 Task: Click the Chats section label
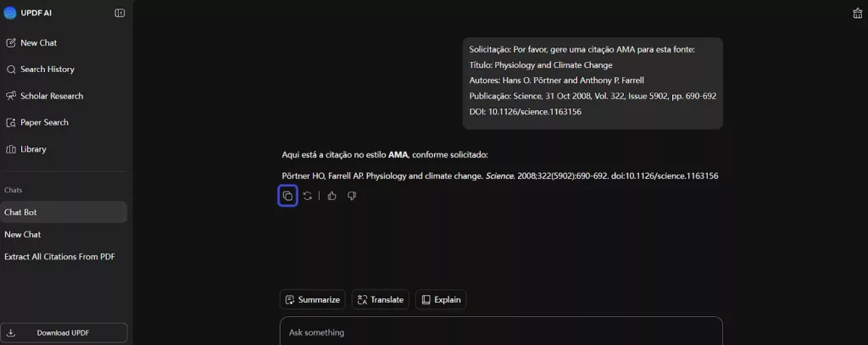[x=14, y=190]
